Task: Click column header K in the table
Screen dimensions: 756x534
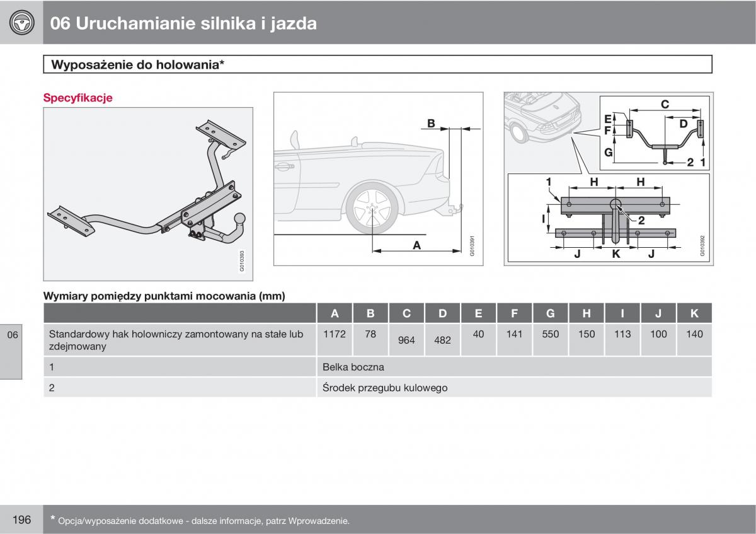Action: pyautogui.click(x=694, y=313)
